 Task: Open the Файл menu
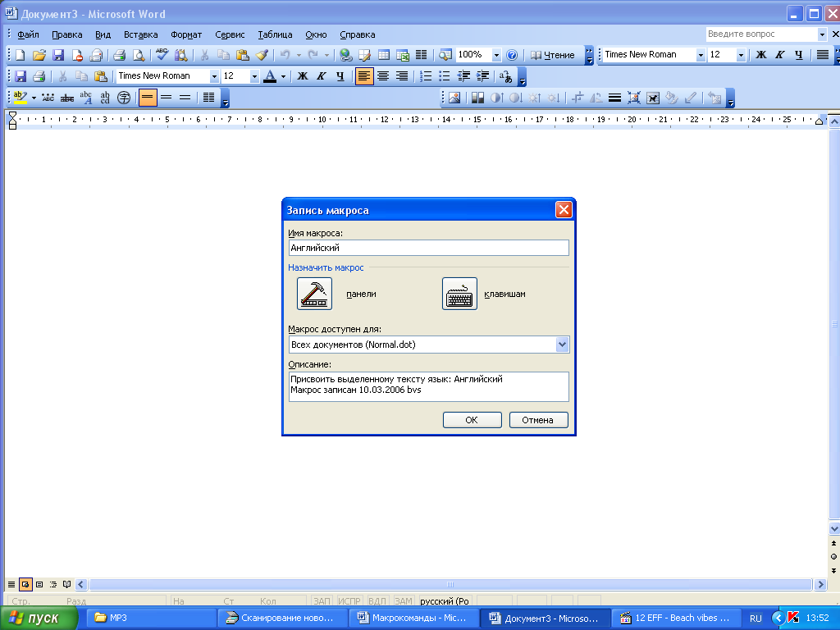point(28,34)
